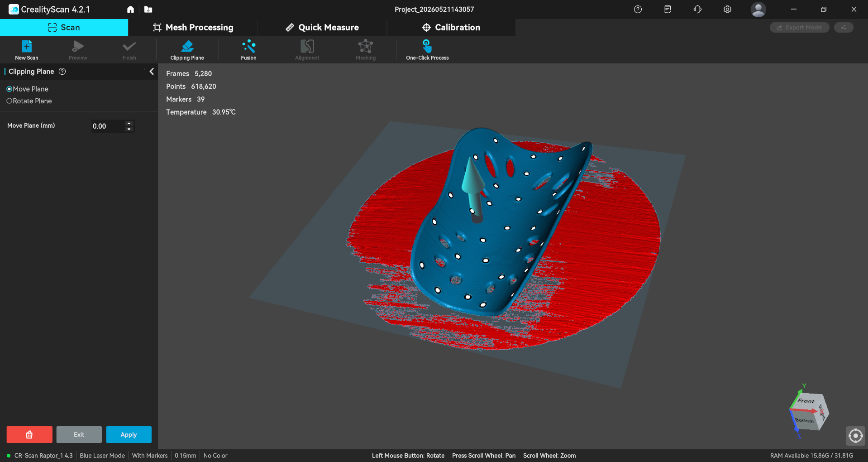Image resolution: width=868 pixels, height=462 pixels.
Task: Click the RAM Available status text
Action: (x=811, y=456)
